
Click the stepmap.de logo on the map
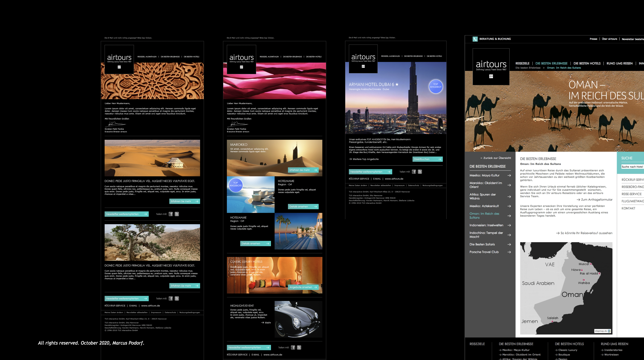click(x=603, y=331)
